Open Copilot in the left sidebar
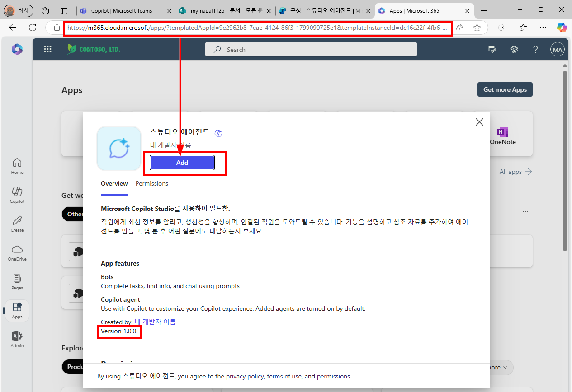This screenshot has height=392, width=572. pos(17,195)
